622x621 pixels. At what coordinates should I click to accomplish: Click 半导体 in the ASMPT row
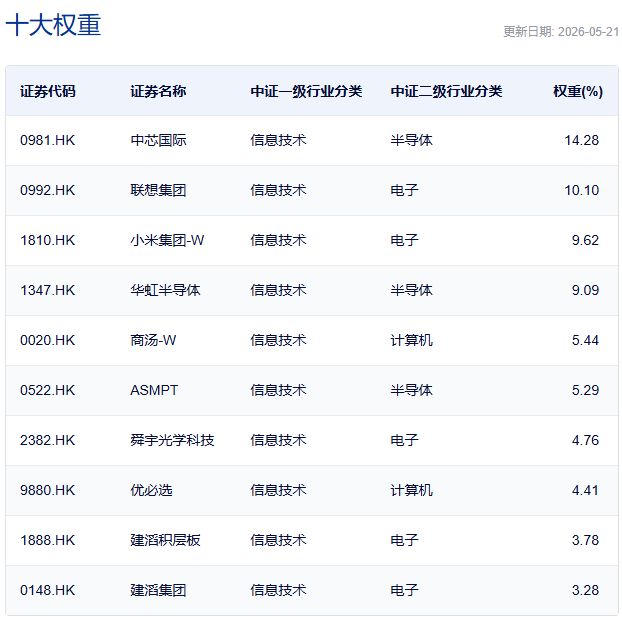(411, 390)
